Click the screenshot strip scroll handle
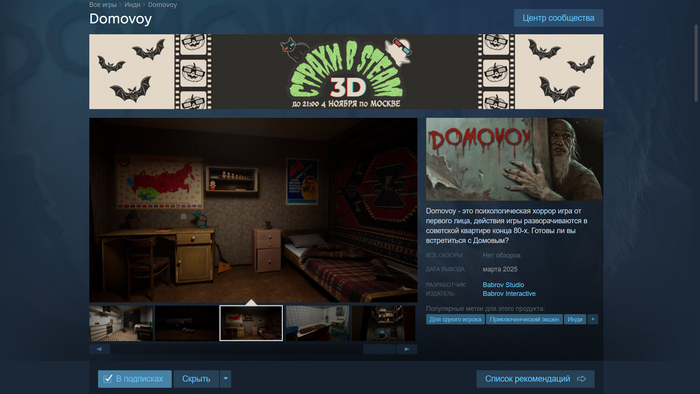The height and width of the screenshot is (394, 700). coord(379,349)
